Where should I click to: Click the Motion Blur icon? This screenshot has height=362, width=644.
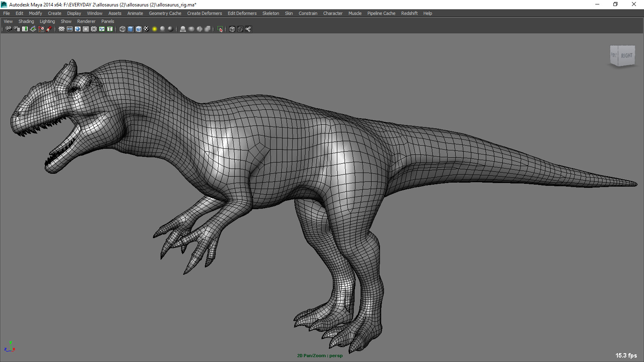click(191, 29)
